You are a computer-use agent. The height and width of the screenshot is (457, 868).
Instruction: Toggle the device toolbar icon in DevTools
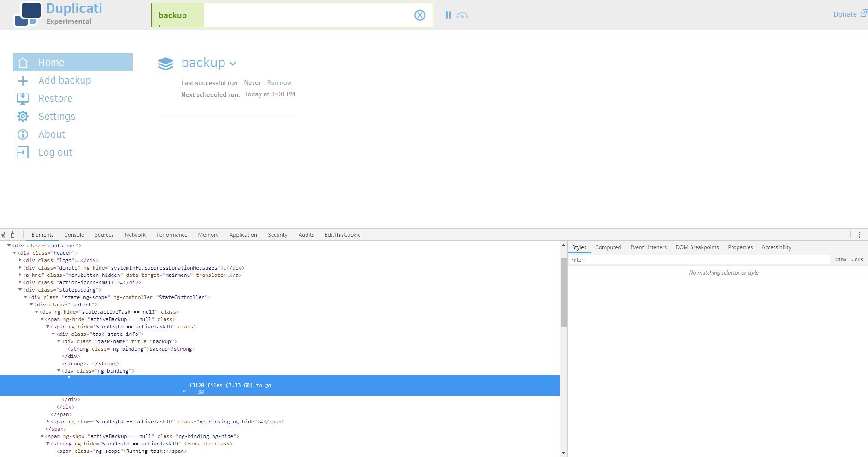[15, 234]
